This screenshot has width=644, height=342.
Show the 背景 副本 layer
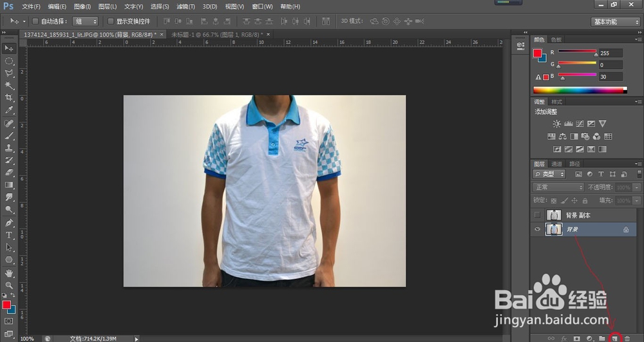[x=537, y=214]
